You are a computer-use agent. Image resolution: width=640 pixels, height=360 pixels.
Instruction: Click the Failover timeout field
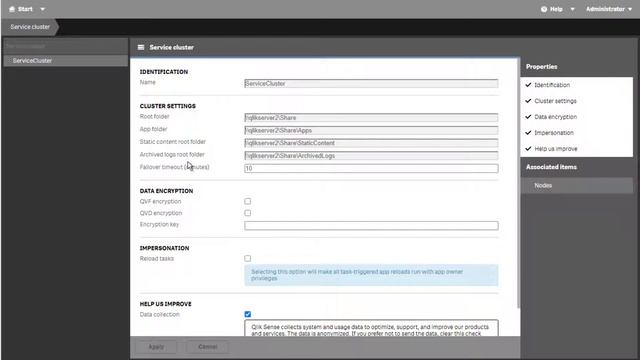click(x=371, y=168)
